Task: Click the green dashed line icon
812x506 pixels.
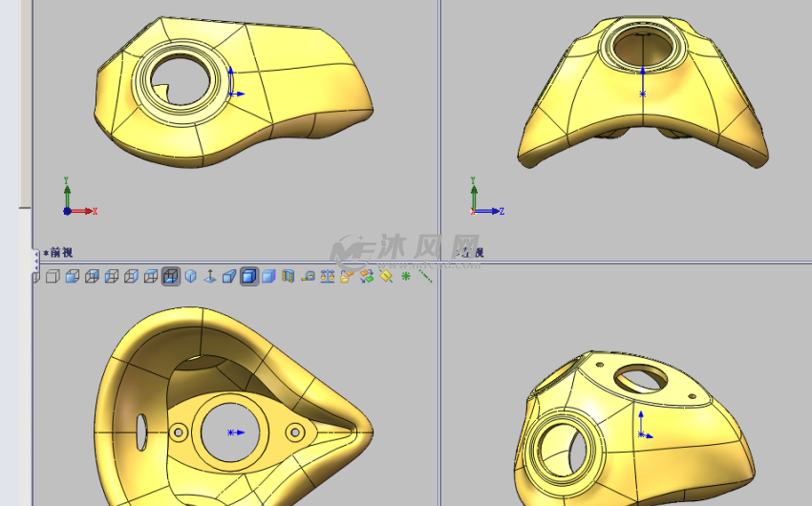Action: (425, 277)
